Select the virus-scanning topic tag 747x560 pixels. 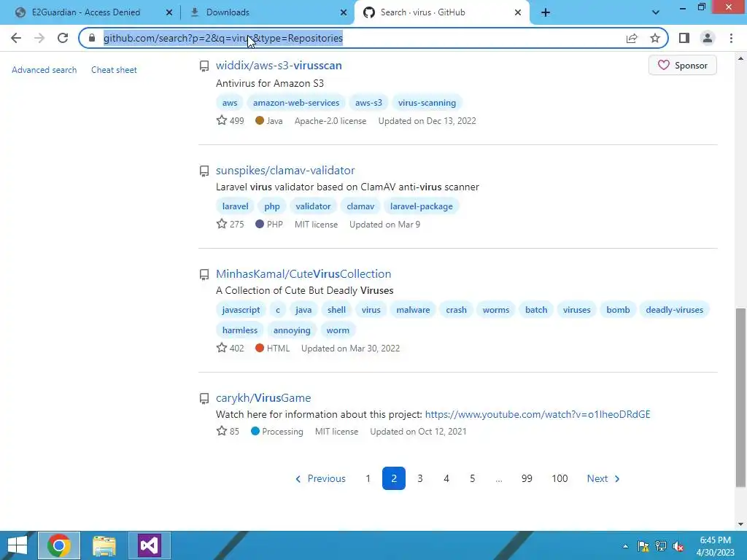(x=427, y=103)
